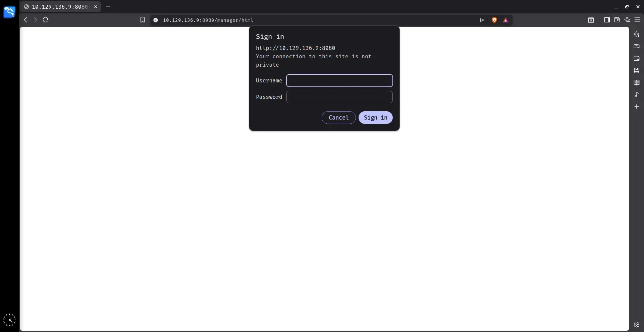Add a new item to the sidebar
Image resolution: width=644 pixels, height=332 pixels.
(x=637, y=107)
